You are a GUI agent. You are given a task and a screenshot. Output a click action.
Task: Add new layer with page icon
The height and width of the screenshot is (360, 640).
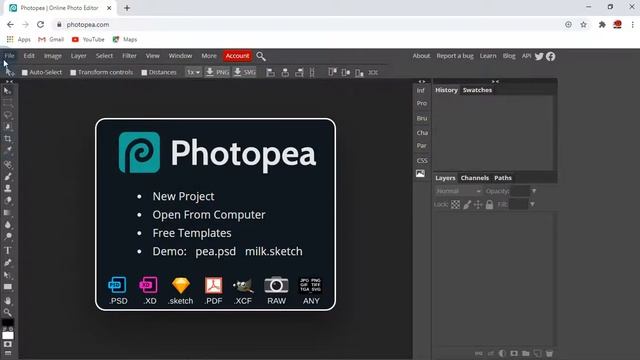[538, 353]
